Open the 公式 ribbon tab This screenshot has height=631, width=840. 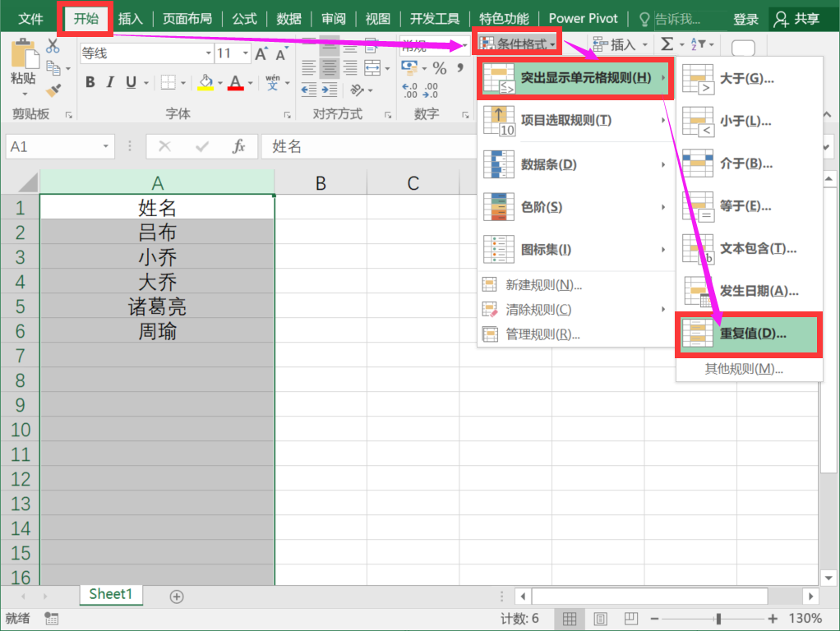tap(244, 19)
